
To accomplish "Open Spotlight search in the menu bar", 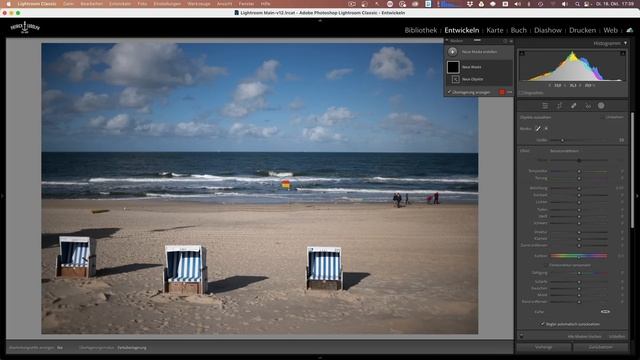I will click(x=577, y=4).
